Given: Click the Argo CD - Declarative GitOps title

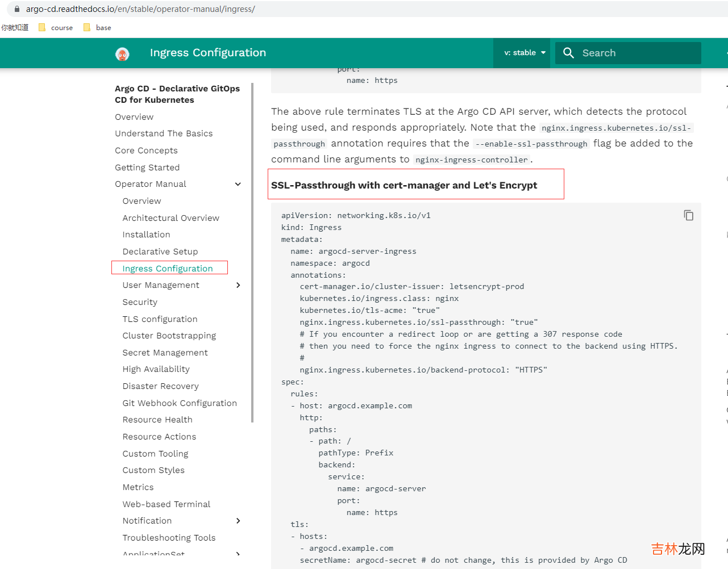Looking at the screenshot, I should pos(177,94).
